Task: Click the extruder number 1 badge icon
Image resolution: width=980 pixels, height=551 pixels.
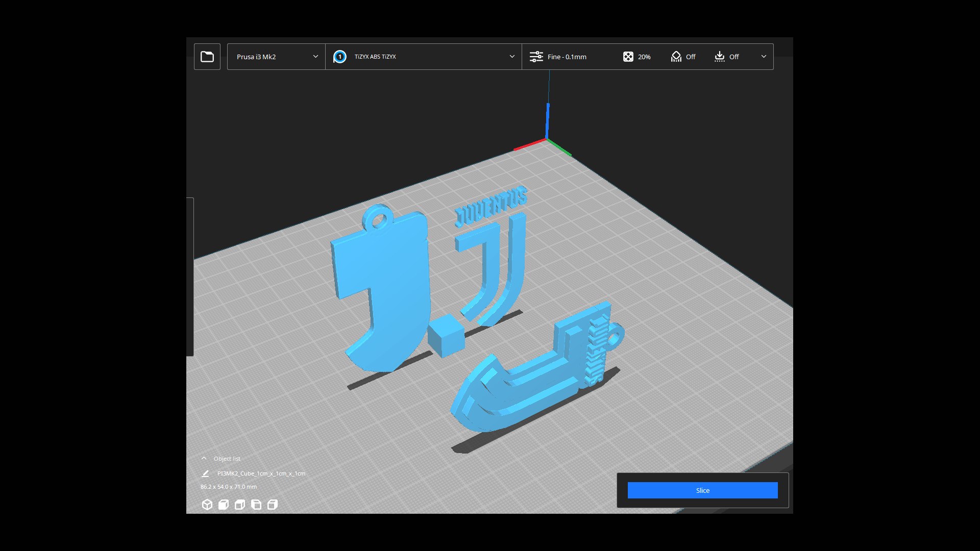Action: point(339,57)
